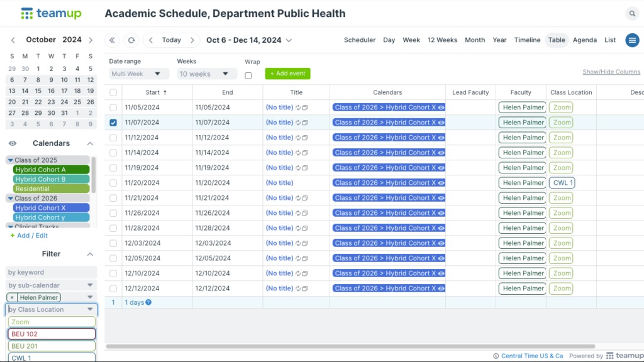
Task: Uncheck the 11/07/2024 row checkbox
Action: (x=113, y=123)
